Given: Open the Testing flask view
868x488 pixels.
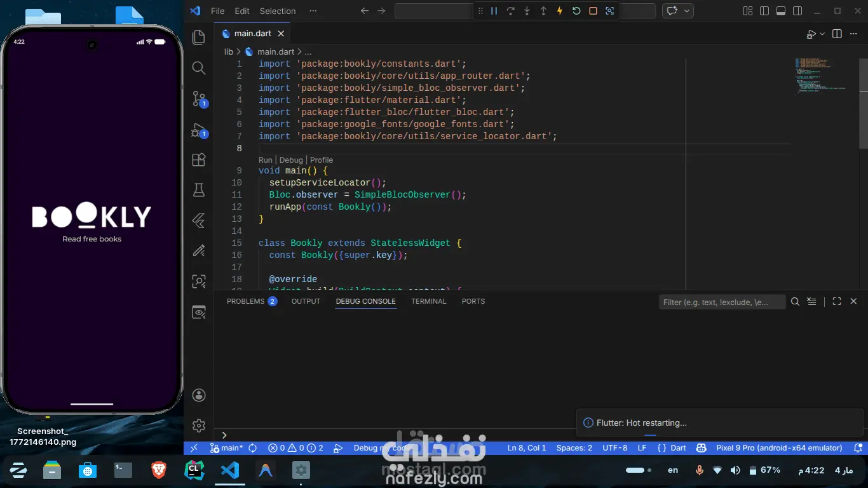Looking at the screenshot, I should (x=199, y=189).
